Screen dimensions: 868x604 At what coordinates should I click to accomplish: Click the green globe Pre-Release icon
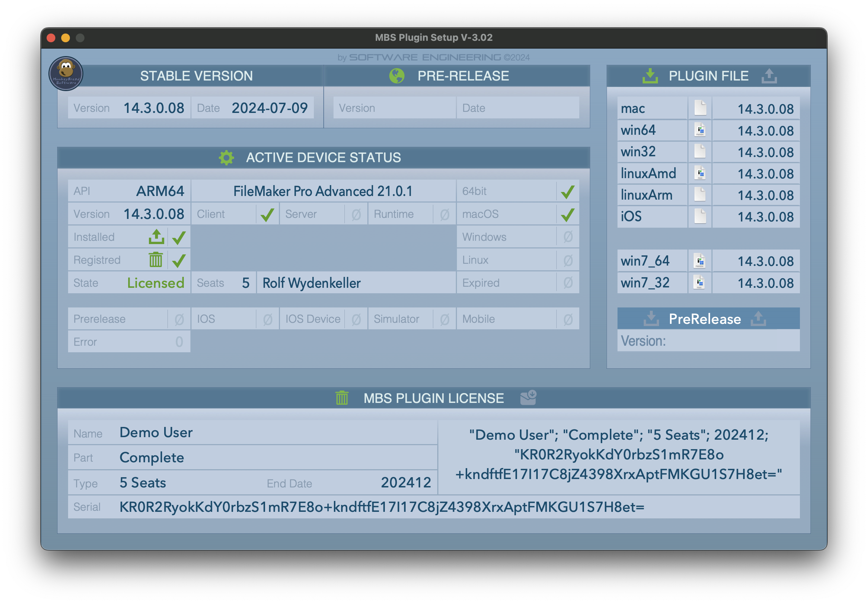(x=396, y=76)
